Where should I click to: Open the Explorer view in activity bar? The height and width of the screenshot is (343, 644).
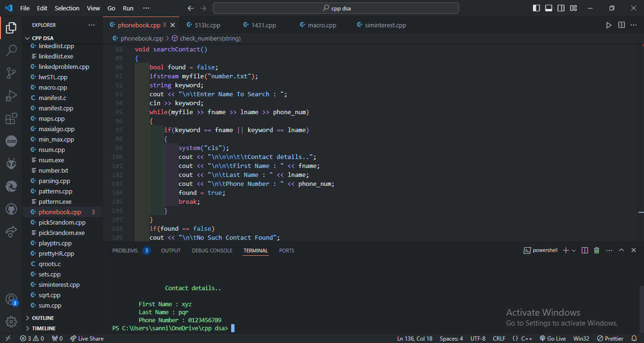[11, 28]
